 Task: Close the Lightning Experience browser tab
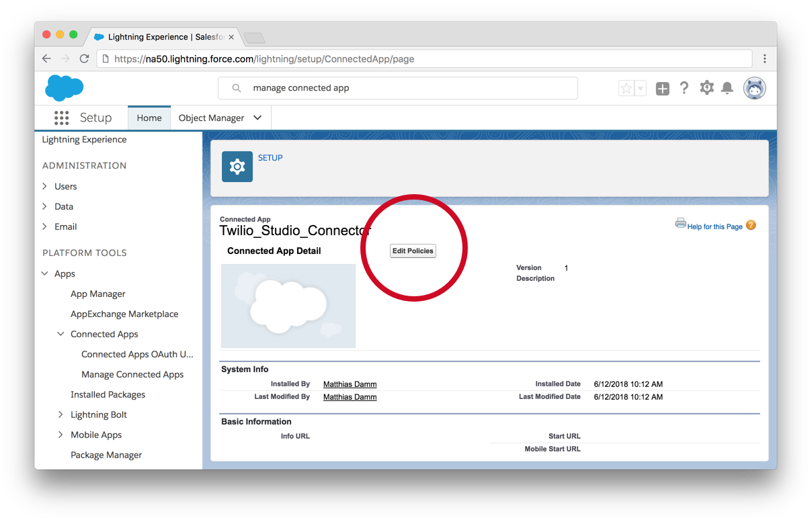tap(231, 37)
